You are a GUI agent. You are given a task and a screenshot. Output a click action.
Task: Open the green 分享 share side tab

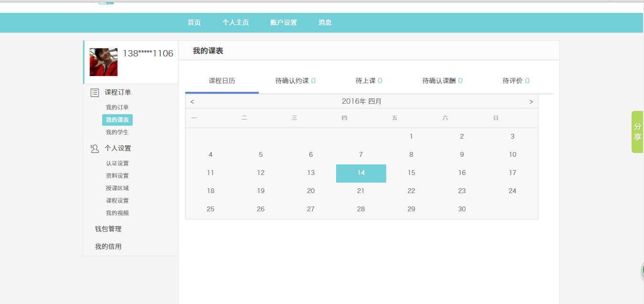pos(637,132)
